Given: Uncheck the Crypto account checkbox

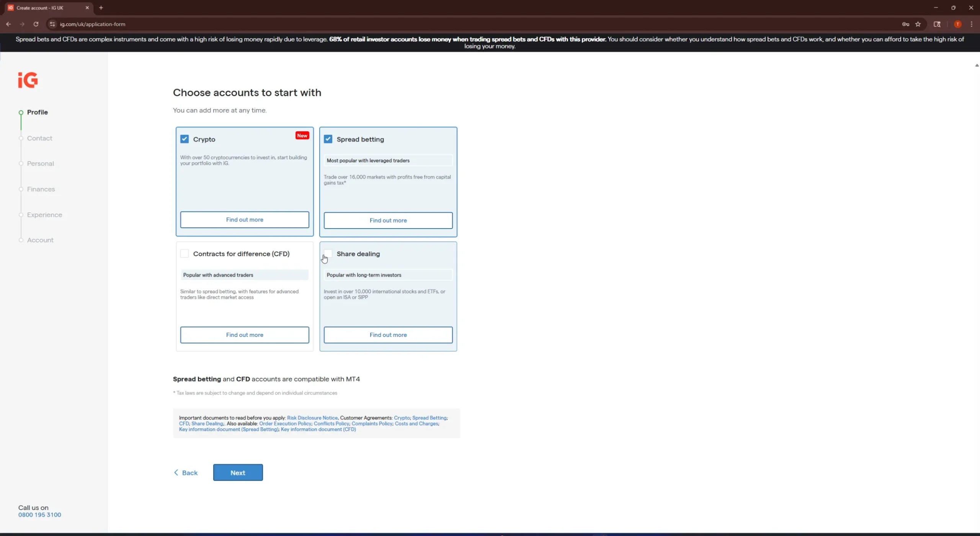Looking at the screenshot, I should (x=185, y=139).
